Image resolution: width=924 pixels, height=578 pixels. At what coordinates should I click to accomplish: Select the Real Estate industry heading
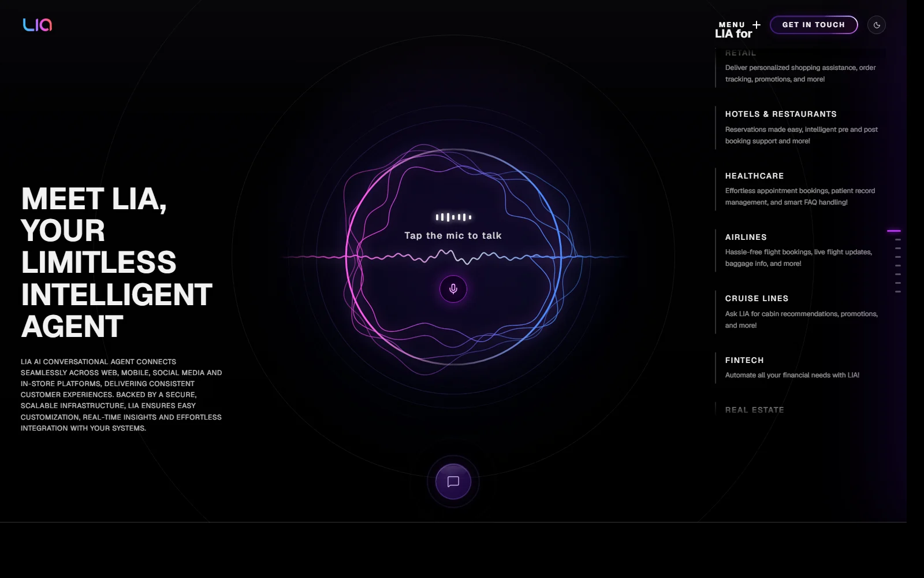coord(754,410)
